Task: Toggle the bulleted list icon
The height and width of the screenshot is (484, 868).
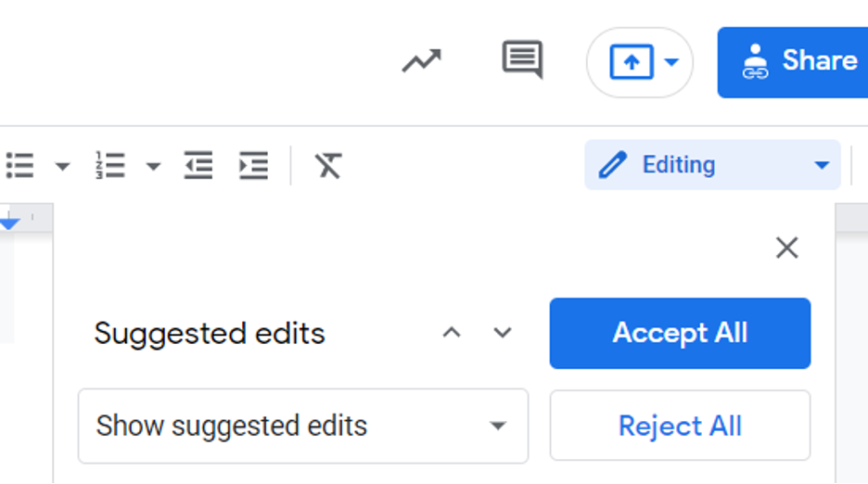Action: point(19,166)
